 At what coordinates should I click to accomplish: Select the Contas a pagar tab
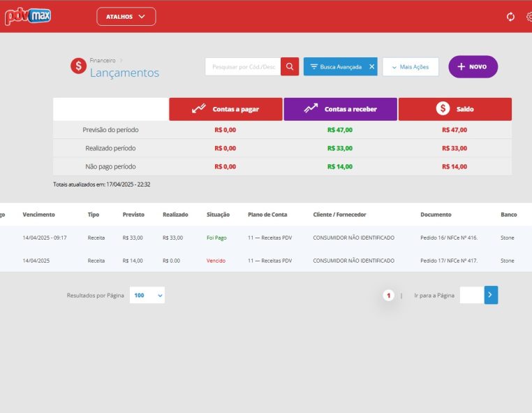click(226, 109)
